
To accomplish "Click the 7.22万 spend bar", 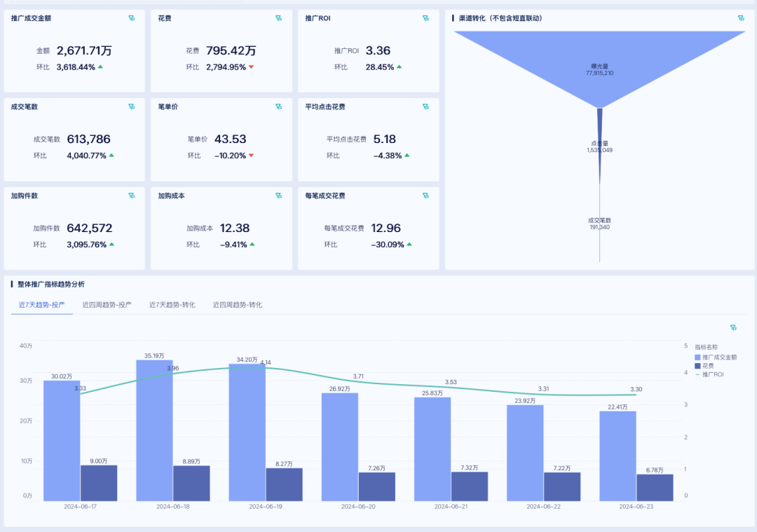I will [562, 486].
